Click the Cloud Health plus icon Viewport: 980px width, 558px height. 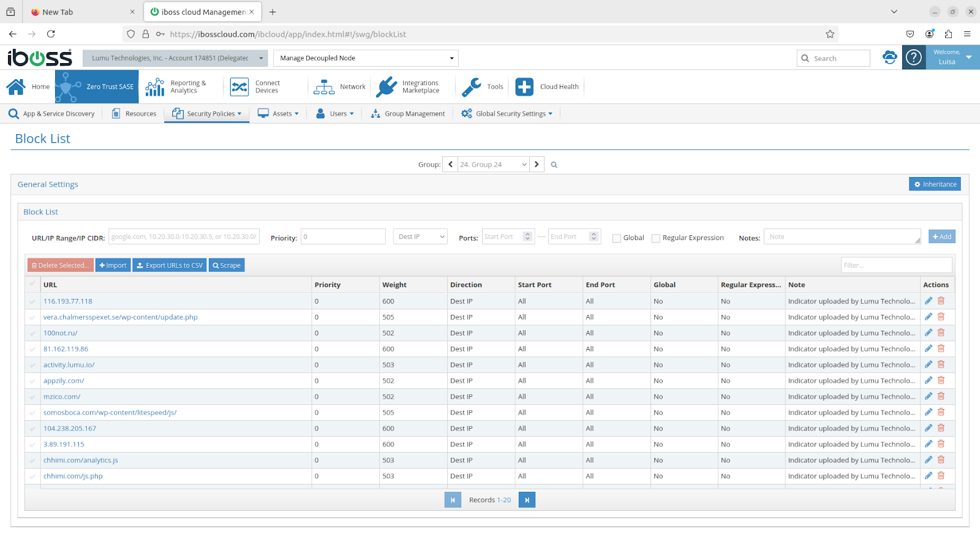tap(524, 87)
